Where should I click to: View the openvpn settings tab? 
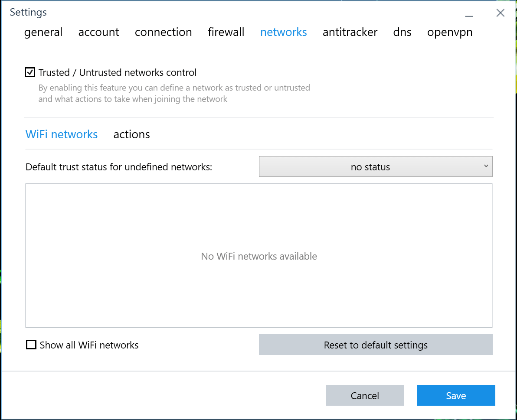tap(450, 32)
